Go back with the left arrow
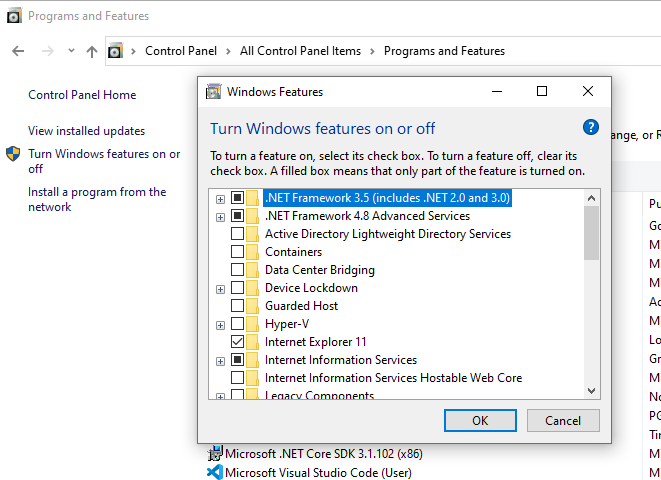The height and width of the screenshot is (480, 661). (x=18, y=51)
